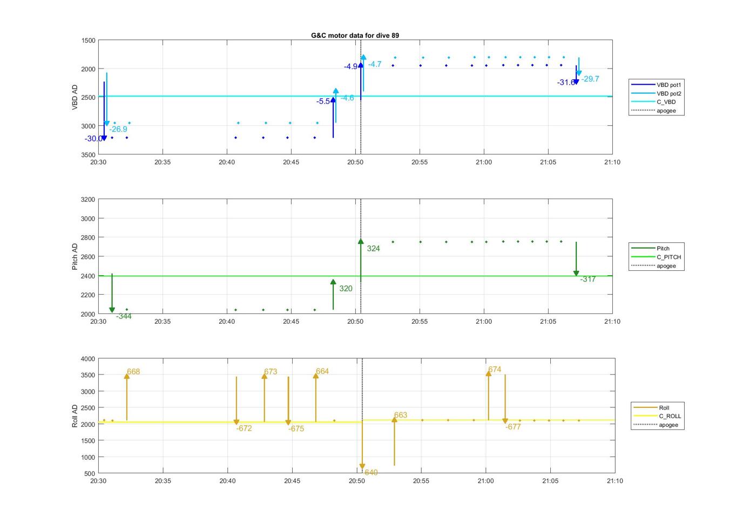Click the '-29.7' VBD annotation

tap(590, 79)
